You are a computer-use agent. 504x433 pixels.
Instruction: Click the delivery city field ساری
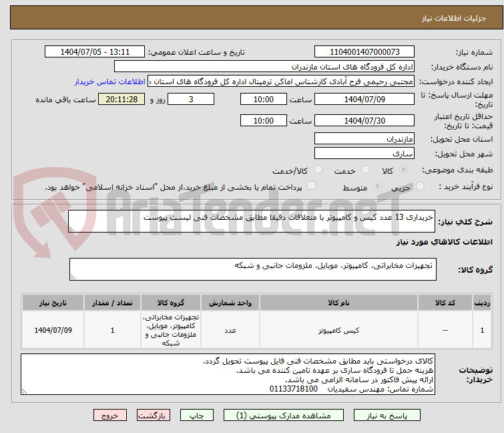(364, 154)
